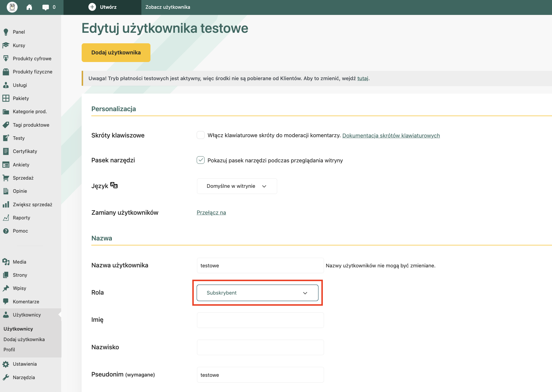Open Ustawienia gear icon in sidebar
This screenshot has width=552, height=392.
[x=6, y=364]
